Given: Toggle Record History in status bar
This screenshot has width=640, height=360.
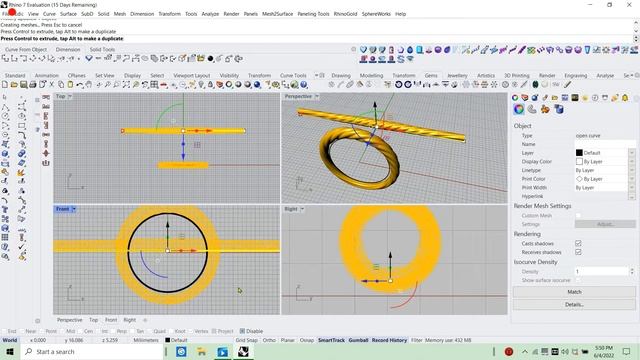Looking at the screenshot, I should (x=389, y=340).
